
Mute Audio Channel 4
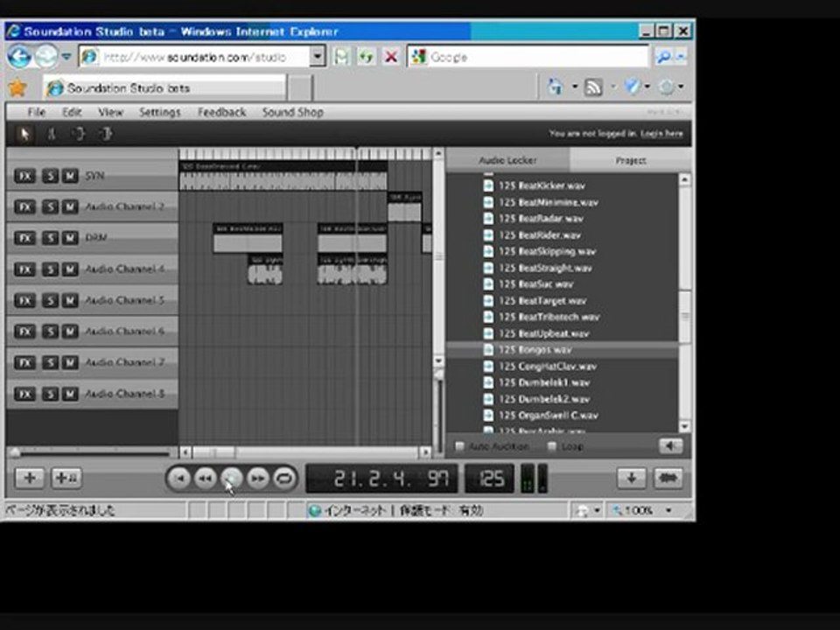pyautogui.click(x=70, y=269)
